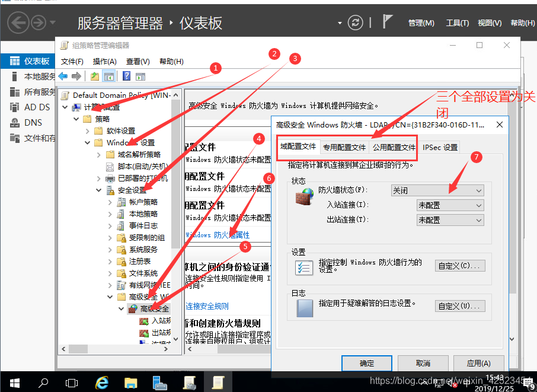
Task: Switch to 域配置文件 tab
Action: coord(298,146)
